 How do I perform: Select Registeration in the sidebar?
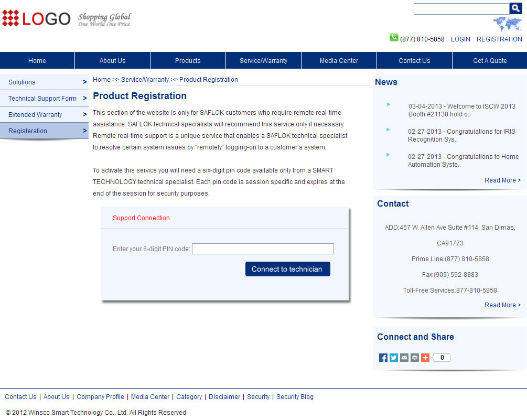(x=28, y=131)
